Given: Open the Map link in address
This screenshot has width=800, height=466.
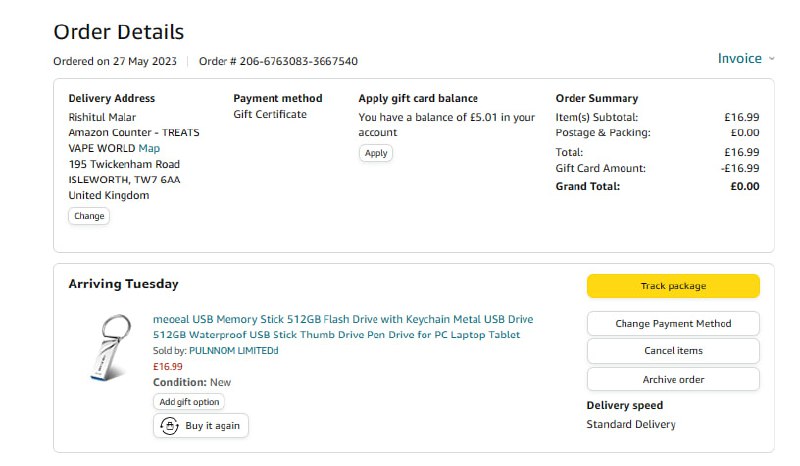Looking at the screenshot, I should pyautogui.click(x=149, y=148).
